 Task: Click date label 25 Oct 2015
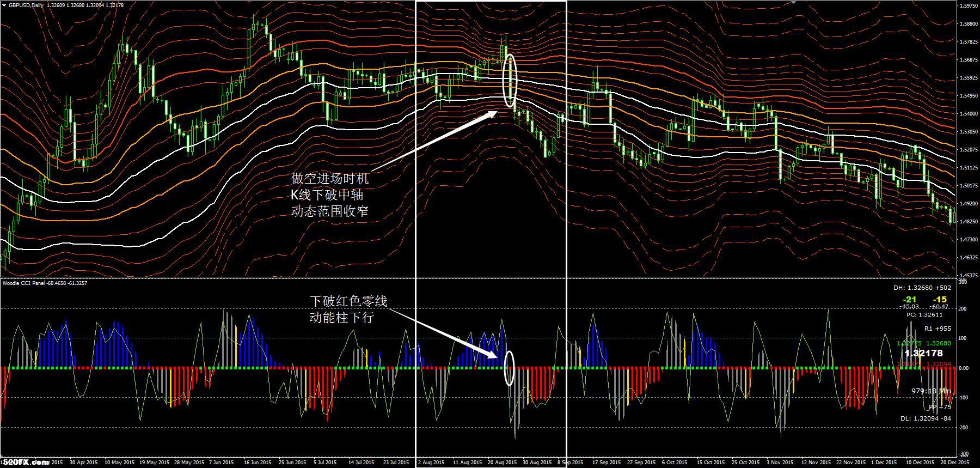746,463
